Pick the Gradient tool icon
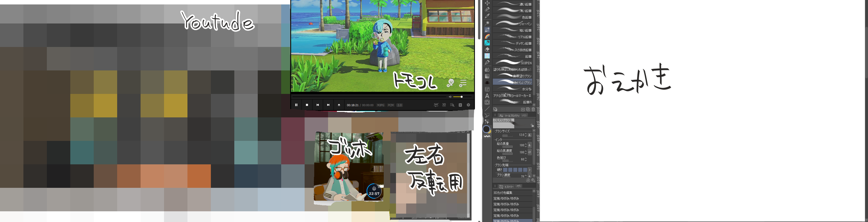Screen dimensions: 868x222 point(487,76)
